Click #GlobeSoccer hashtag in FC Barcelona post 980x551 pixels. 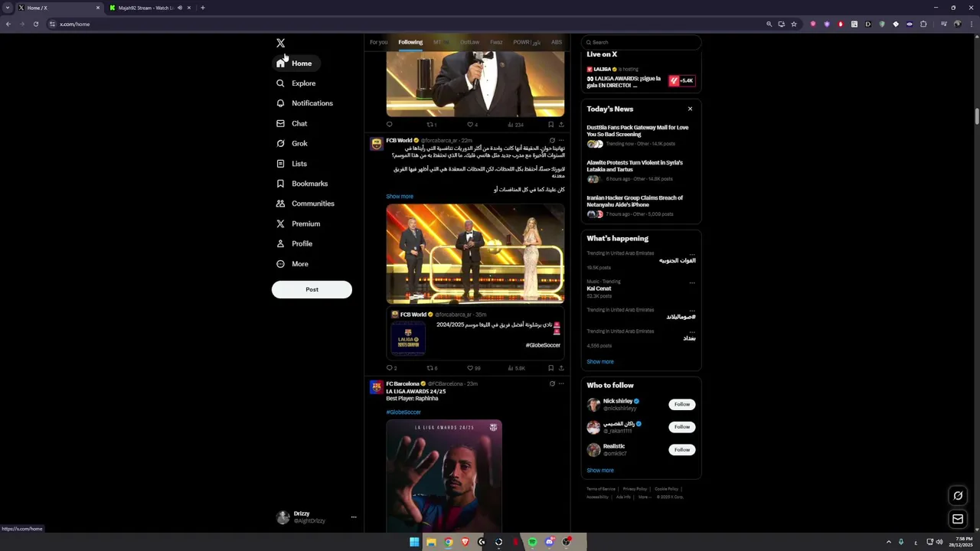(403, 412)
